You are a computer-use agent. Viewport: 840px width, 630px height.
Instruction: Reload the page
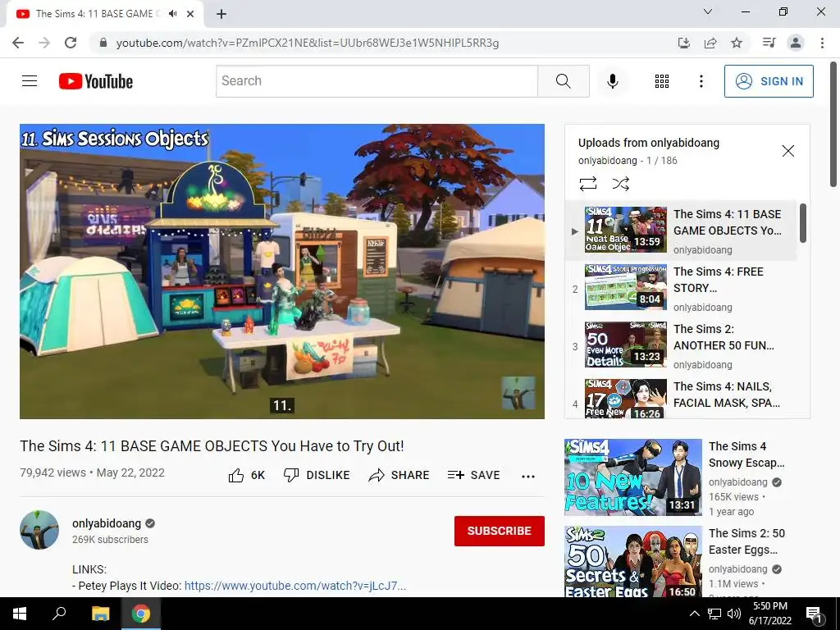pyautogui.click(x=71, y=43)
